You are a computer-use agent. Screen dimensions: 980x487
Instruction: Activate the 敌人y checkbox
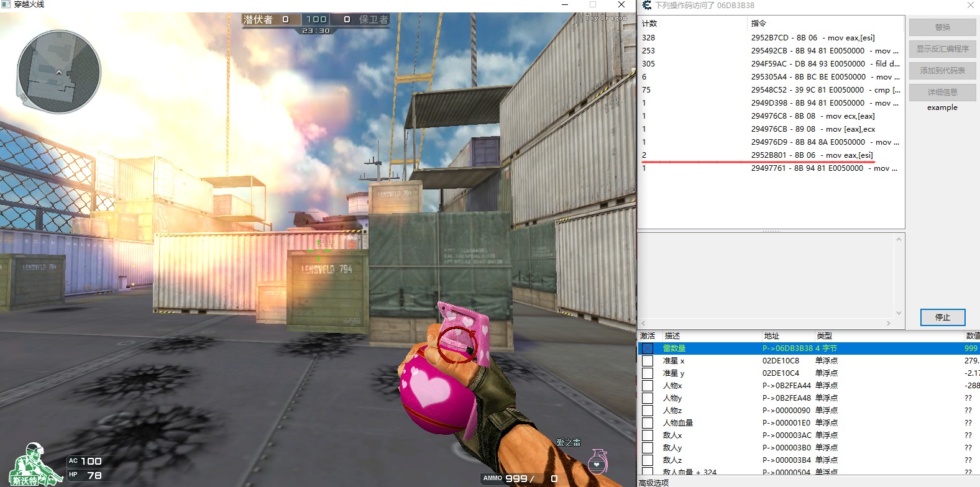point(648,448)
